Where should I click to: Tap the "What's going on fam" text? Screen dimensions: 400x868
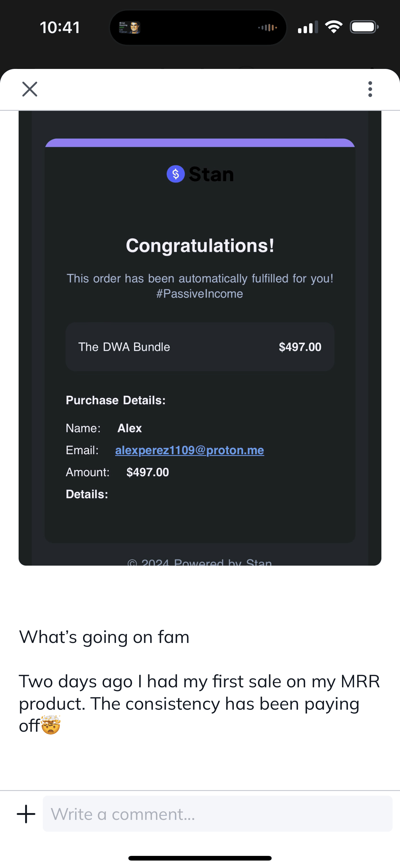pyautogui.click(x=104, y=637)
